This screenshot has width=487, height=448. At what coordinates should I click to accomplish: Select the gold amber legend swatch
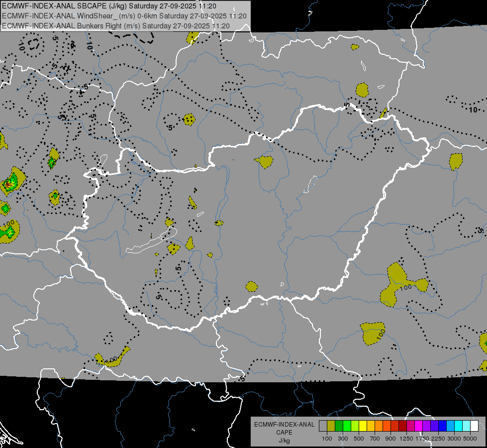click(x=371, y=426)
